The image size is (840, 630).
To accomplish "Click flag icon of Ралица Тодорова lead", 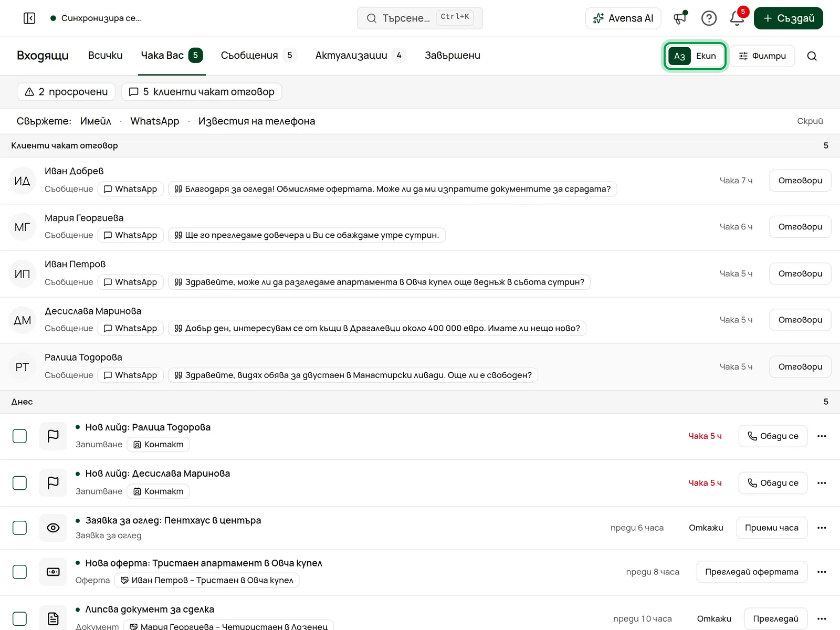I will tap(53, 436).
